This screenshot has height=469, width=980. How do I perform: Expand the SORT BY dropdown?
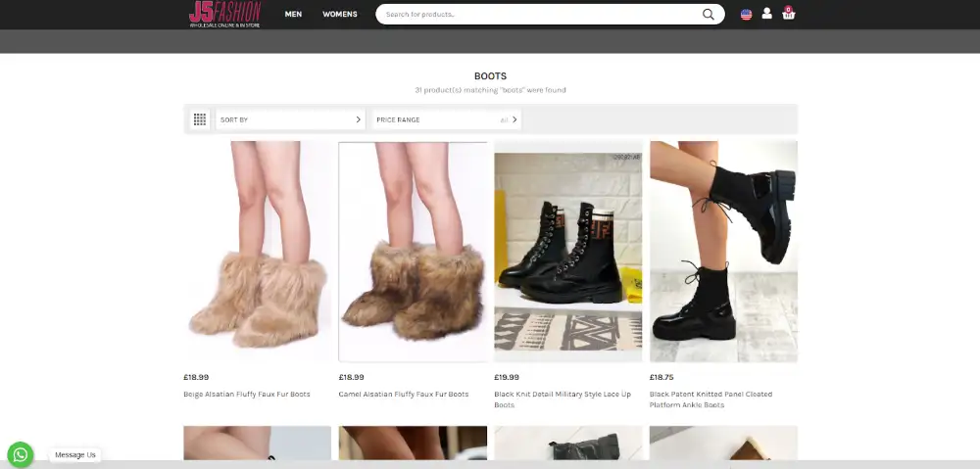coord(291,119)
